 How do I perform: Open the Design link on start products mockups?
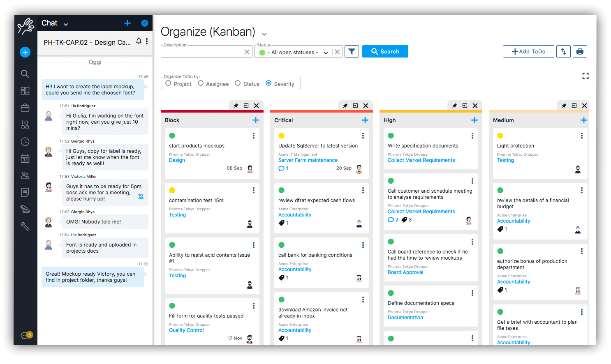(x=177, y=160)
